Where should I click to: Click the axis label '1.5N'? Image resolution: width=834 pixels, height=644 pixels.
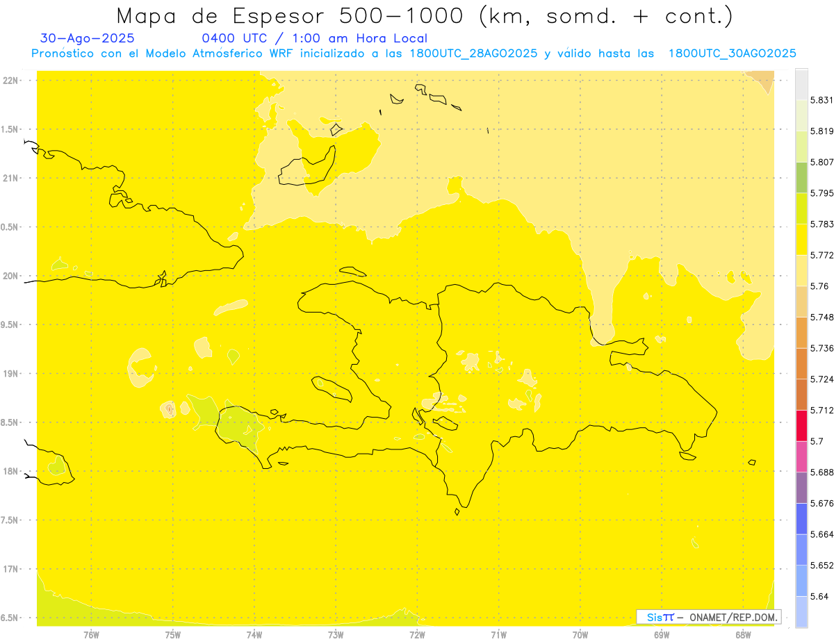10,129
